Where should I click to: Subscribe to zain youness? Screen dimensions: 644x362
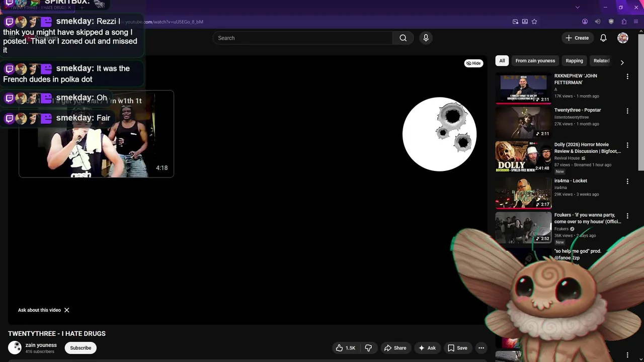[80, 348]
